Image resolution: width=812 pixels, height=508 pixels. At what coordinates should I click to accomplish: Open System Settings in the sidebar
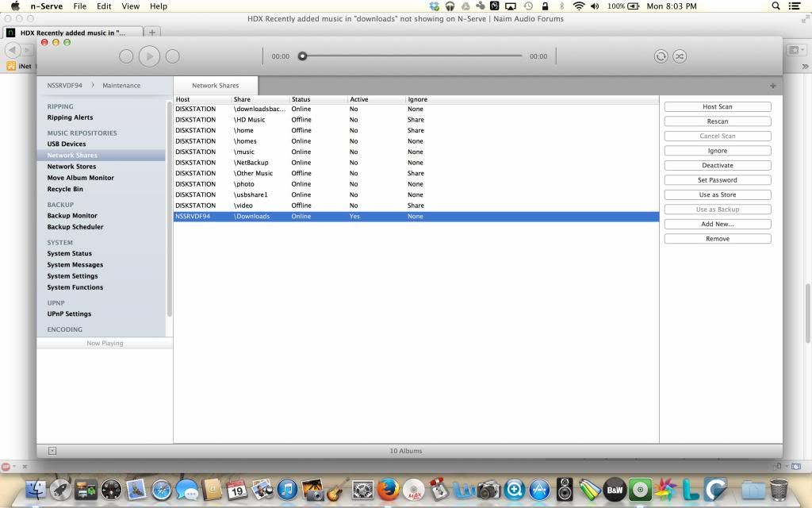pos(72,276)
